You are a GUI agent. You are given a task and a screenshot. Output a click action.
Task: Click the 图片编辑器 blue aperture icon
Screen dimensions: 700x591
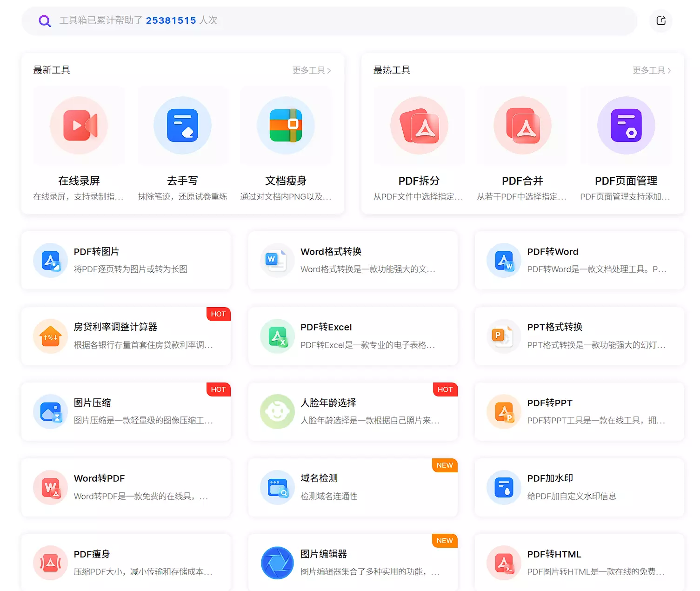pyautogui.click(x=277, y=563)
